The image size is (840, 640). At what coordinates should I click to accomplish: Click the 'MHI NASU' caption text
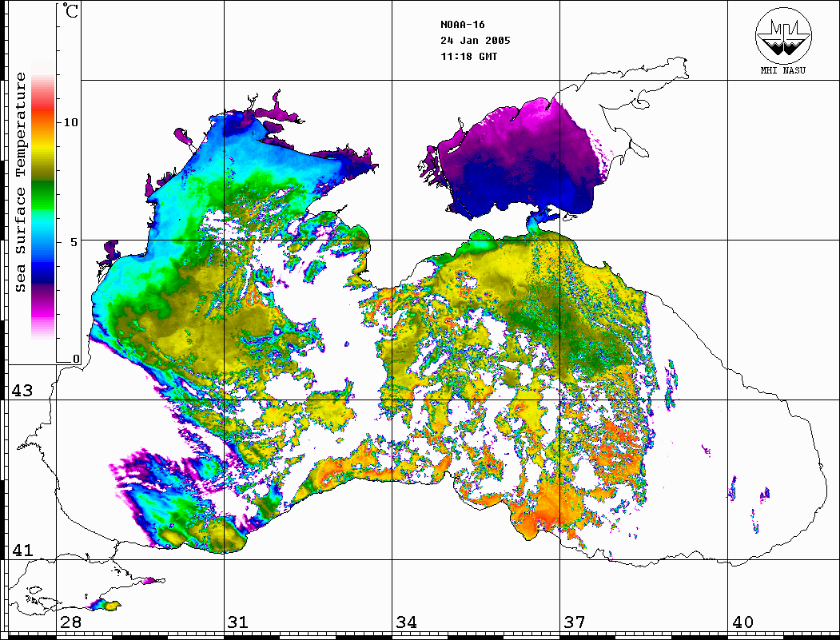coord(783,70)
